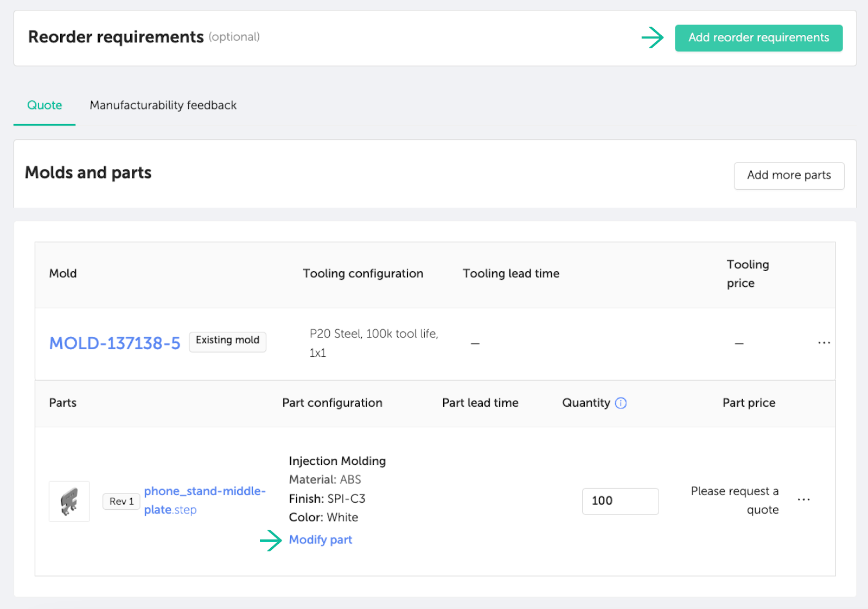Open the Manufacturability feedback tab
The width and height of the screenshot is (868, 609).
(163, 105)
